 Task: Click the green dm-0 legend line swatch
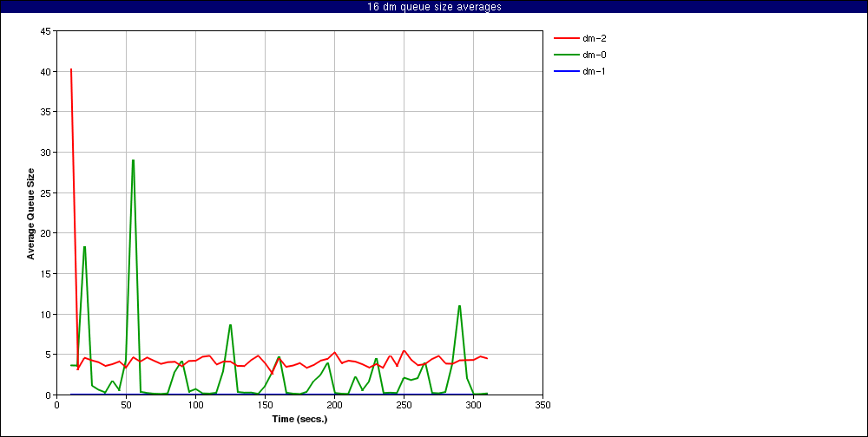(566, 55)
